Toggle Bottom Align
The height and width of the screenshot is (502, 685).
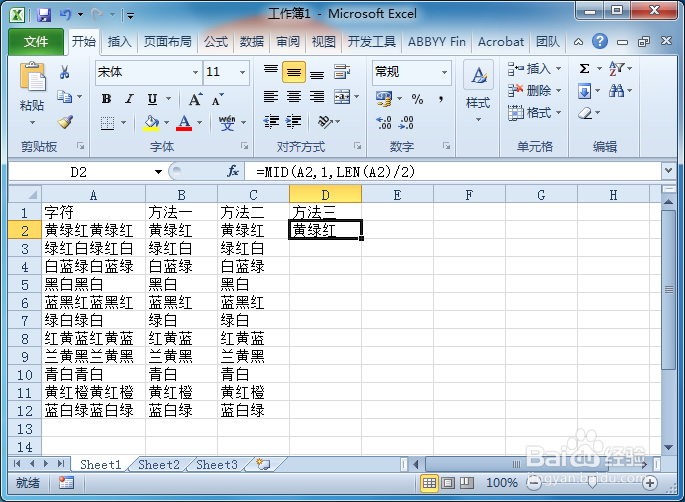(x=317, y=73)
